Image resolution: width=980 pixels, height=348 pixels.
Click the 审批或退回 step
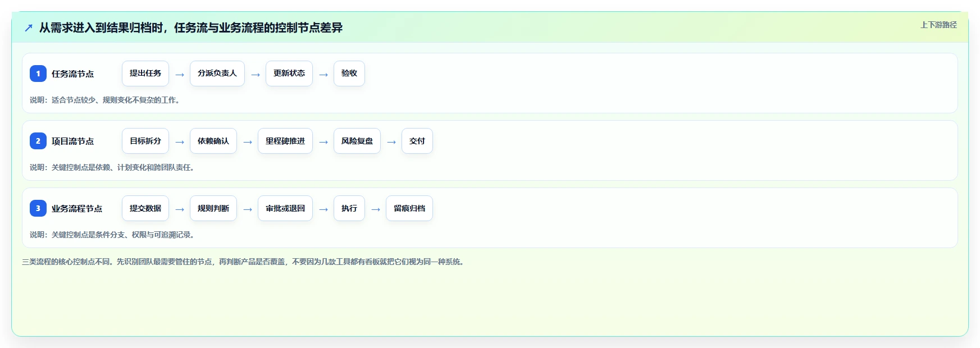[x=285, y=208]
